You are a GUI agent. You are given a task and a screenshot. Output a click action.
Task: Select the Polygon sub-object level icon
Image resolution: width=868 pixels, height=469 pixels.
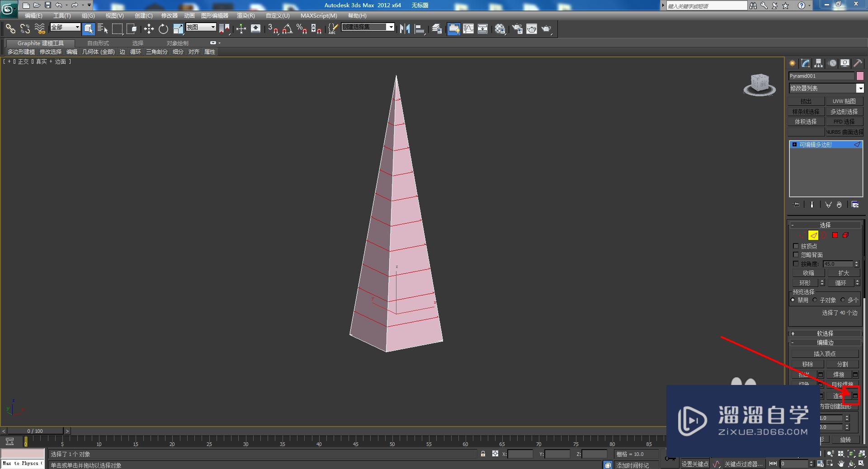click(835, 235)
